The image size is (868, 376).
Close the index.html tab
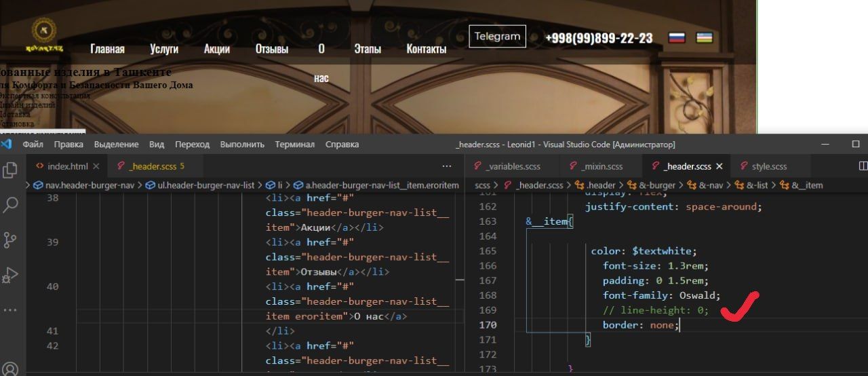(x=96, y=166)
